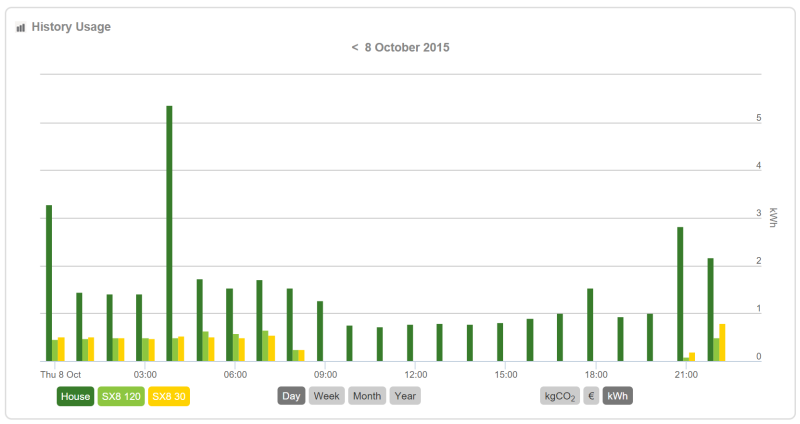800x424 pixels.
Task: Go to previous day with left arrow
Action: (355, 47)
